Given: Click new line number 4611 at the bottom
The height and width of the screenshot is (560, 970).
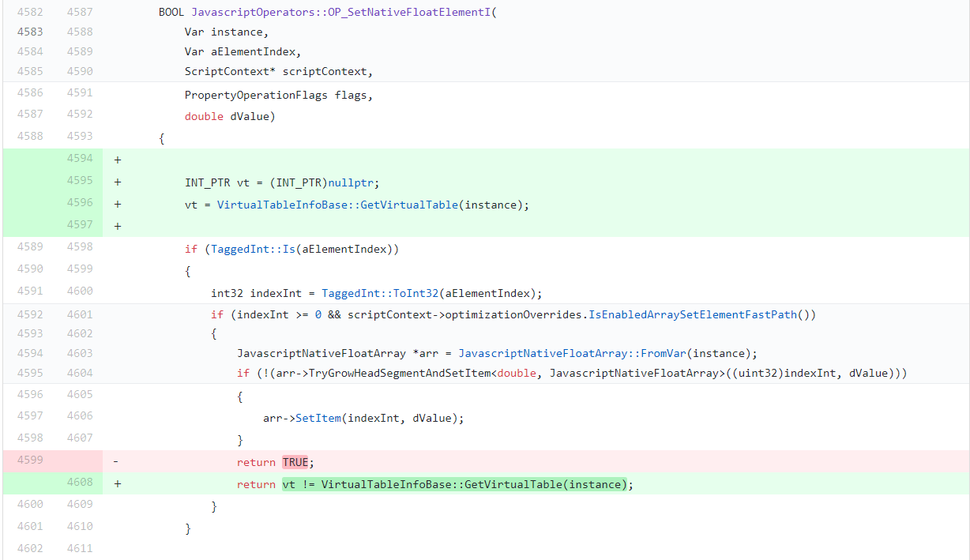Looking at the screenshot, I should [79, 547].
